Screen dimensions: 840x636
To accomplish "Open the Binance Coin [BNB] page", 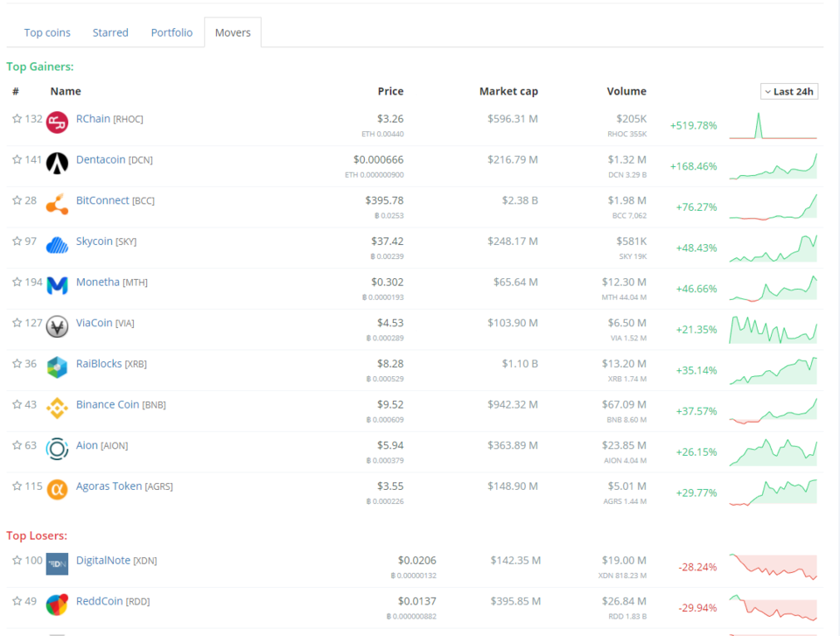I will [121, 404].
